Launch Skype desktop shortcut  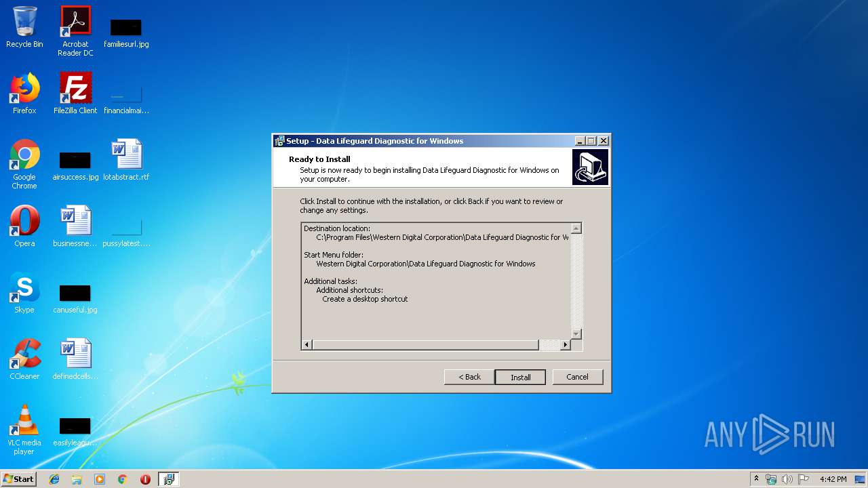pos(24,293)
